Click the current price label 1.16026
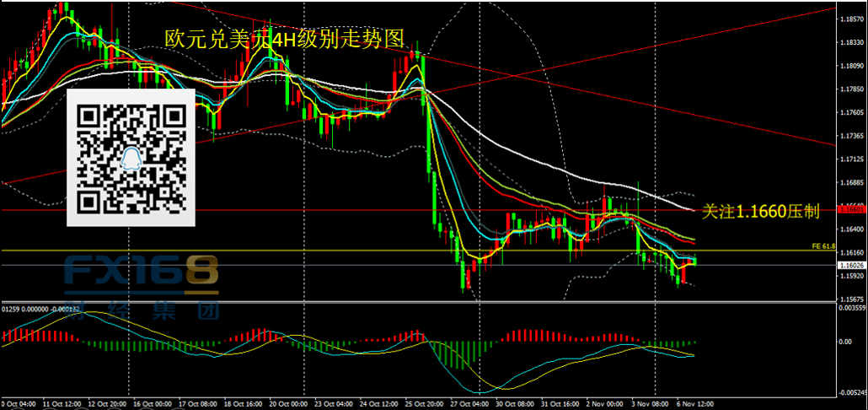Viewport: 868px width, 410px height. (x=852, y=265)
